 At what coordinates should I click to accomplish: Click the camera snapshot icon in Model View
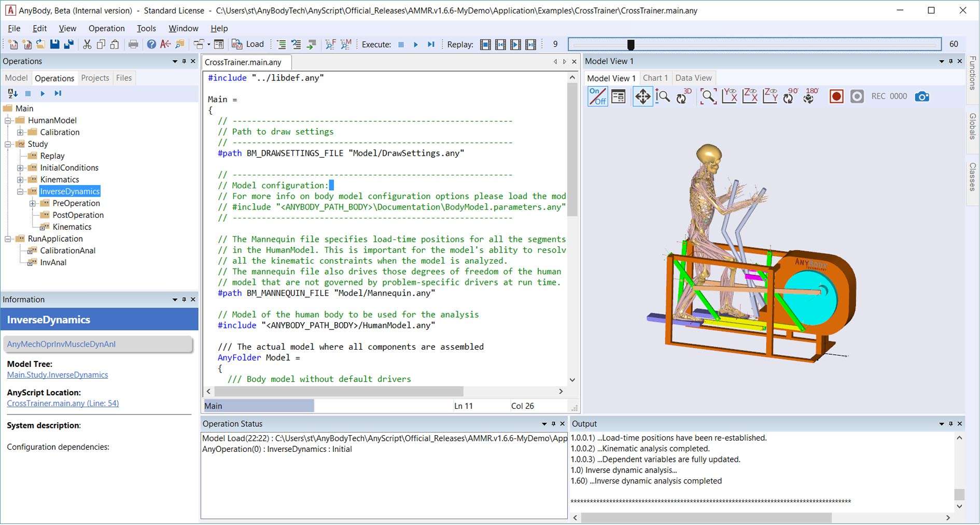pyautogui.click(x=921, y=96)
